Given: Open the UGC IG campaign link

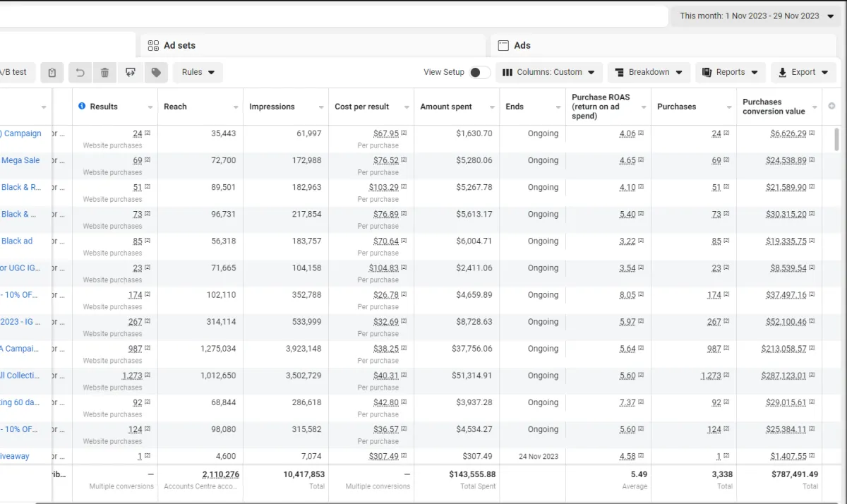Looking at the screenshot, I should [20, 268].
